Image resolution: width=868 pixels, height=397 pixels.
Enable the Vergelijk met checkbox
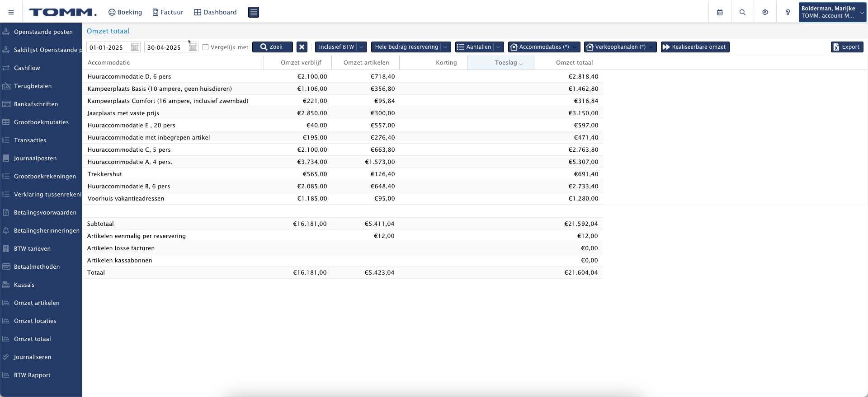pyautogui.click(x=205, y=47)
